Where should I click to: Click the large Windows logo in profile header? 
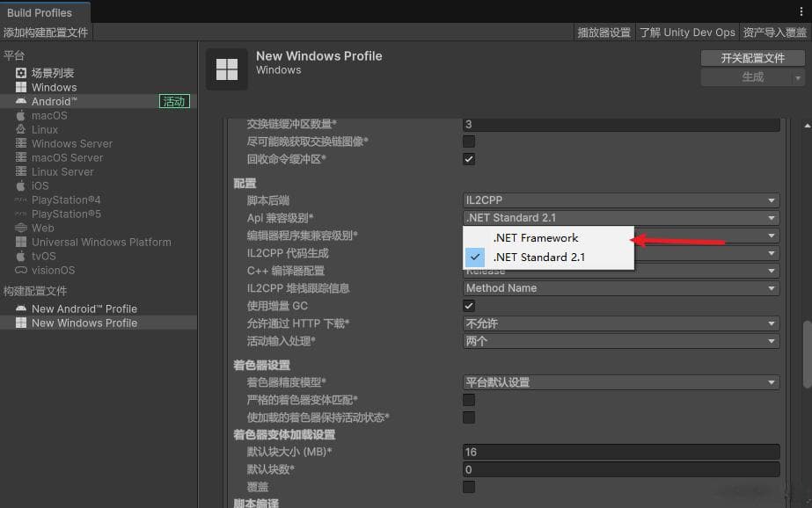pyautogui.click(x=226, y=69)
